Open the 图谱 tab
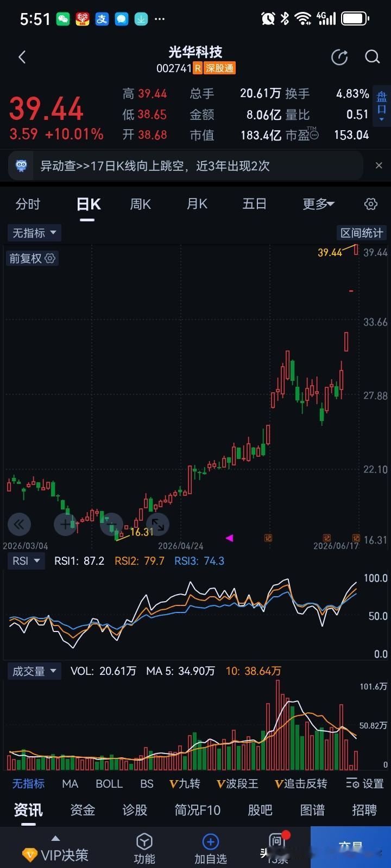 click(x=312, y=810)
